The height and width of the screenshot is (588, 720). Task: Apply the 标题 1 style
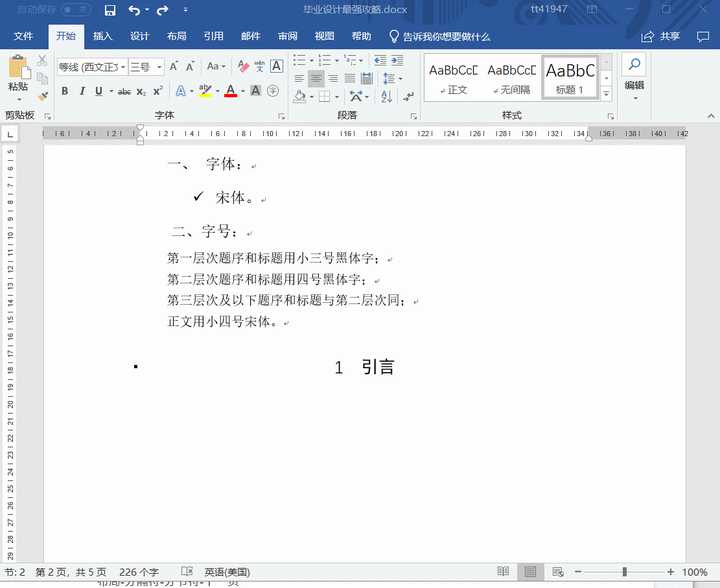570,78
